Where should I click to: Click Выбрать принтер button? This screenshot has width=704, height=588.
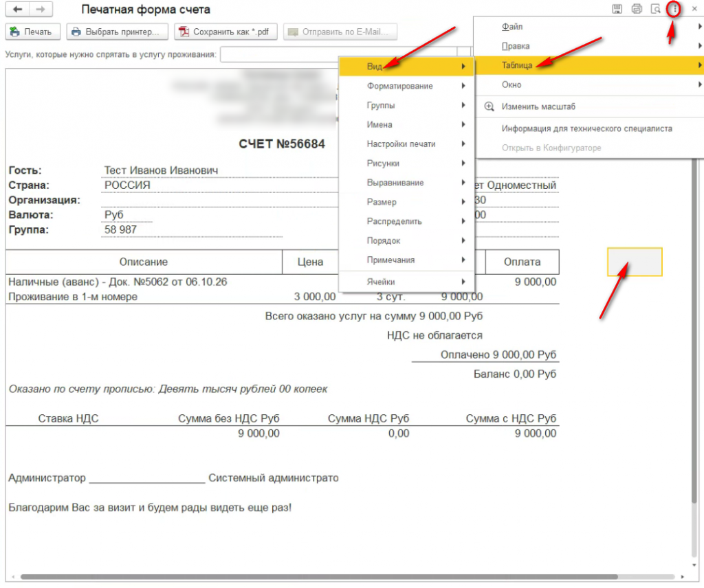click(x=117, y=32)
